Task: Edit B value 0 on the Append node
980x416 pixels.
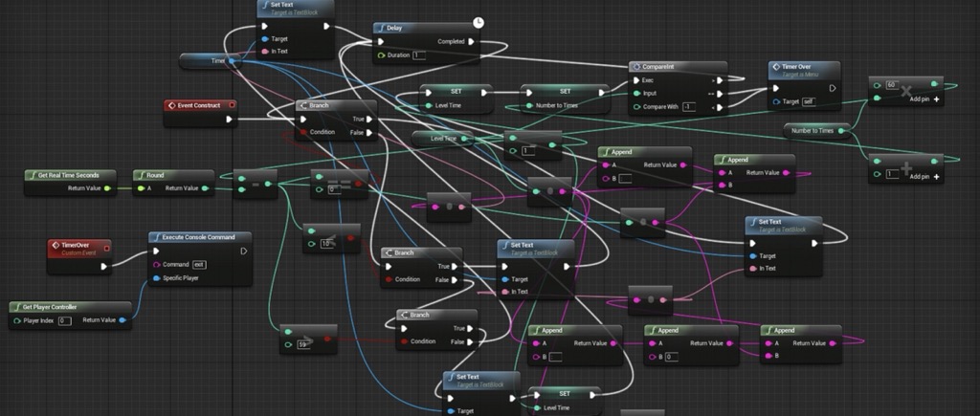Action: point(671,358)
